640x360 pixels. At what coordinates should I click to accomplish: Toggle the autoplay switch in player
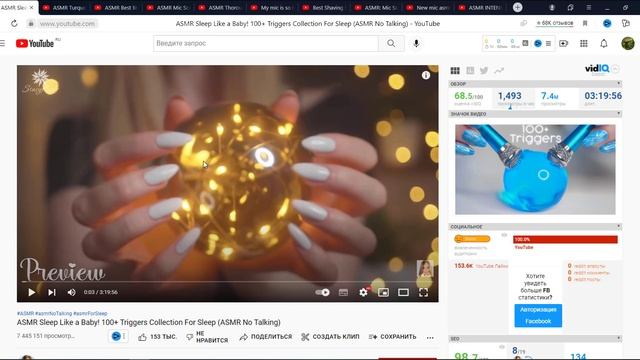tap(322, 292)
